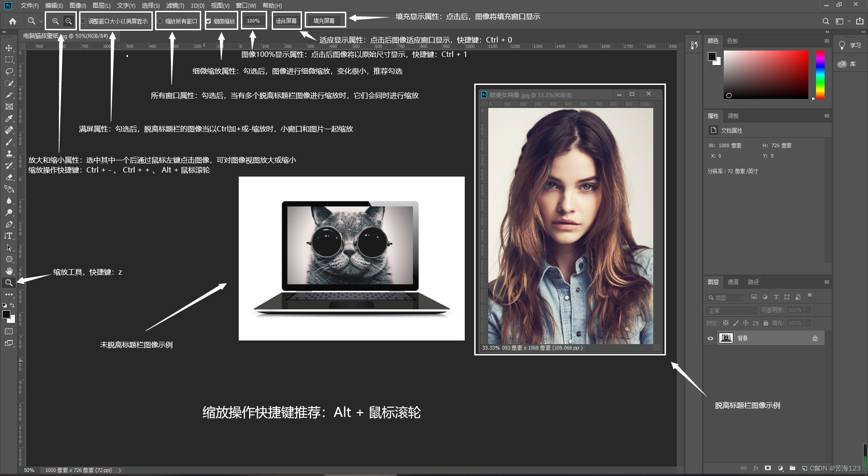This screenshot has height=476, width=868.
Task: Add layer style fx icon
Action: [x=756, y=468]
